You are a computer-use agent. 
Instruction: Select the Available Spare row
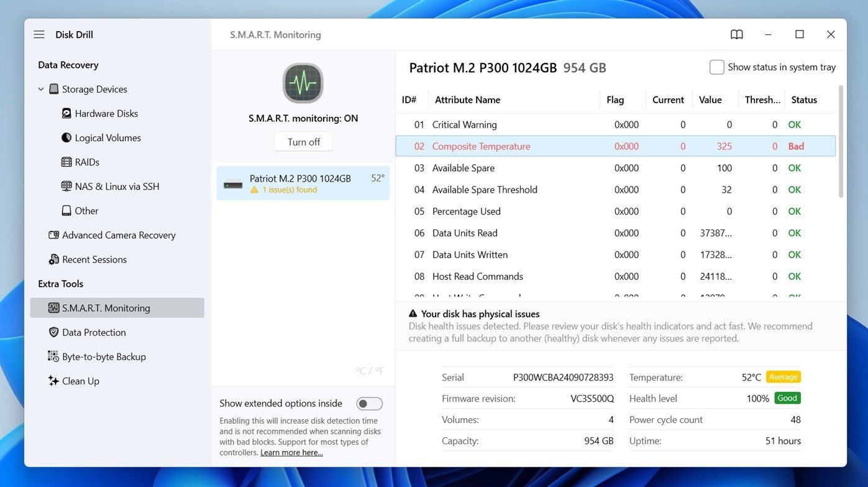(x=616, y=168)
